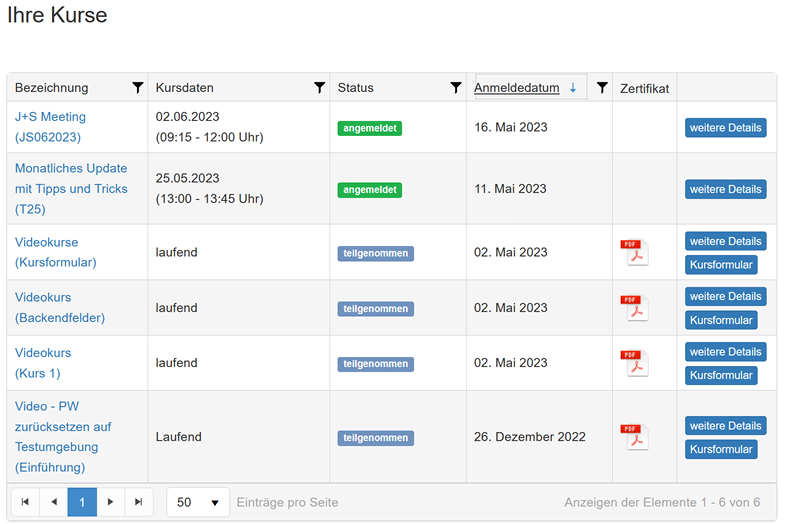Open filter for Bezeichnung column
The height and width of the screenshot is (524, 786).
pyautogui.click(x=138, y=88)
